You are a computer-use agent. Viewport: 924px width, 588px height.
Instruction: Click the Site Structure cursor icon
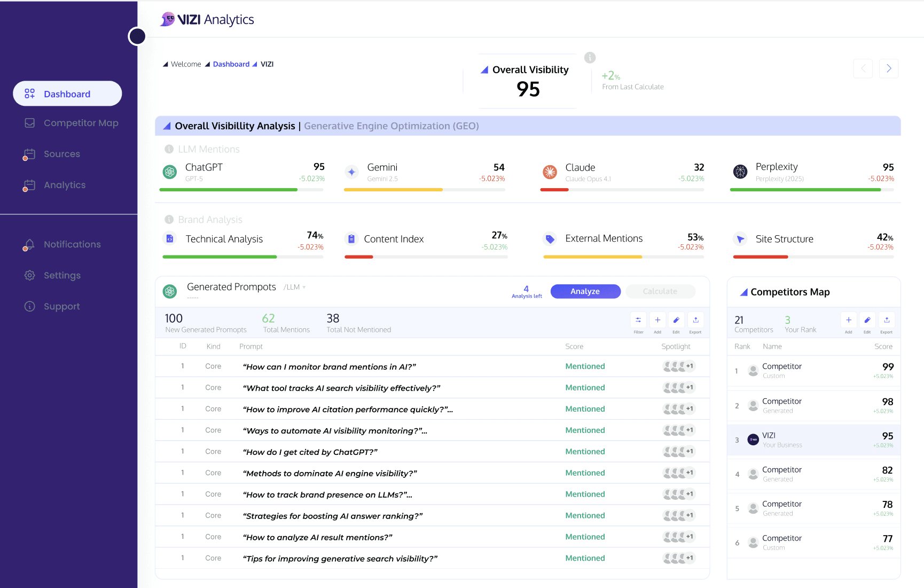(740, 239)
